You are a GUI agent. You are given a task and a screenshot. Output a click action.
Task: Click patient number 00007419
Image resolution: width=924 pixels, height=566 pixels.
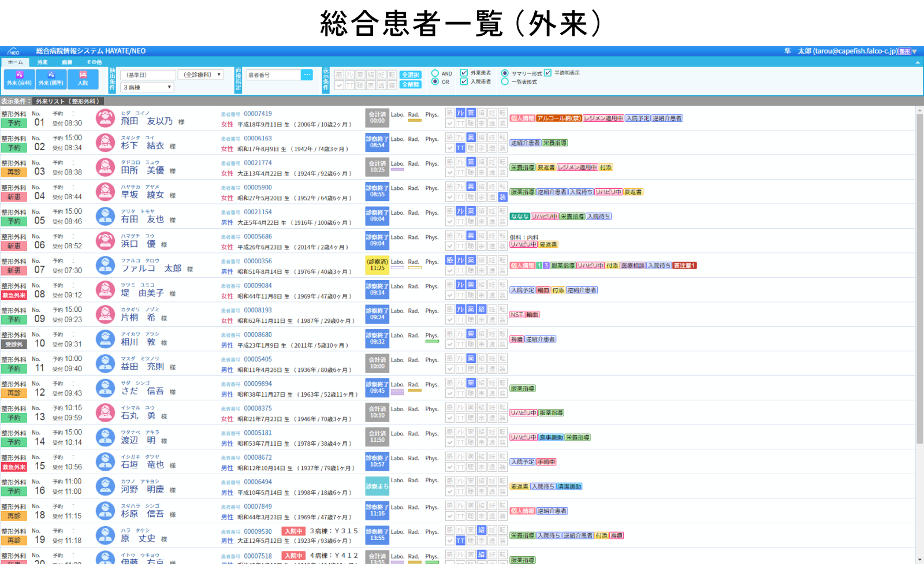(258, 114)
